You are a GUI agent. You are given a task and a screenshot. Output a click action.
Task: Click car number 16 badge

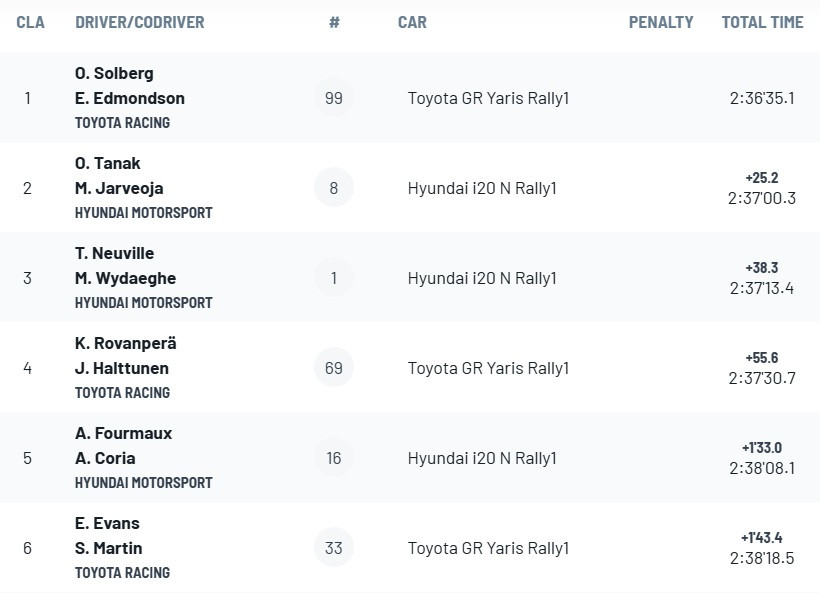[x=334, y=458]
